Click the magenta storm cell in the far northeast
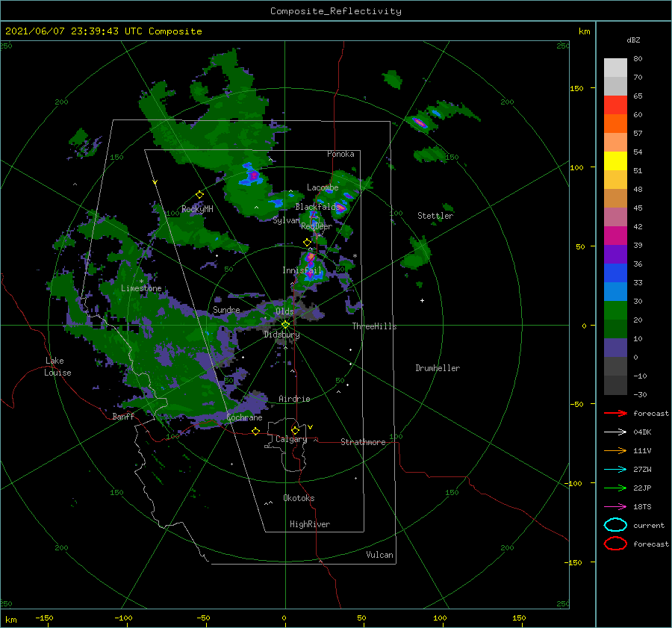 (x=420, y=123)
